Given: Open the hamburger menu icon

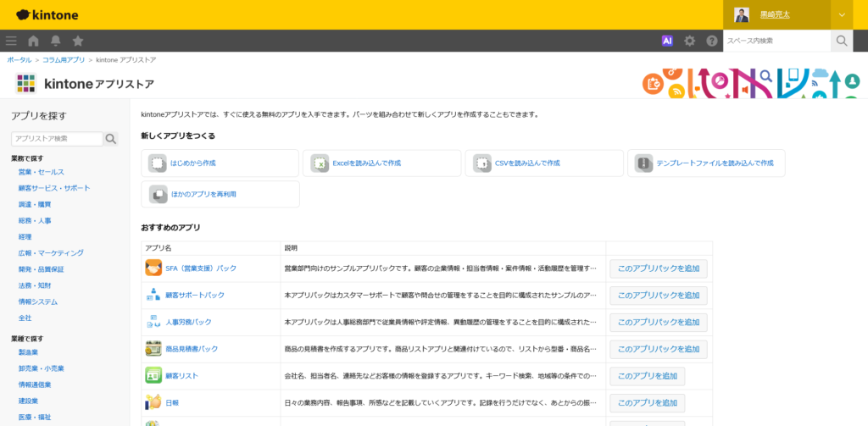Looking at the screenshot, I should point(11,41).
